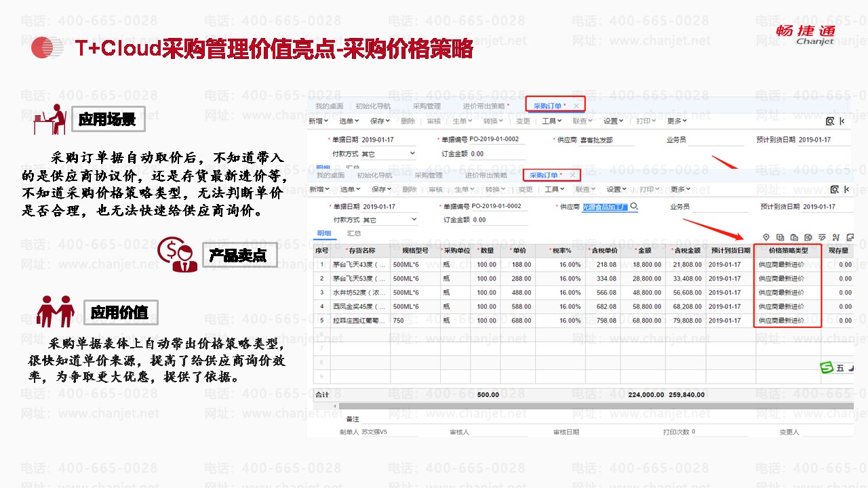Image resolution: width=868 pixels, height=488 pixels.
Task: Expand the 工具 menu in the back window
Action: tap(552, 121)
